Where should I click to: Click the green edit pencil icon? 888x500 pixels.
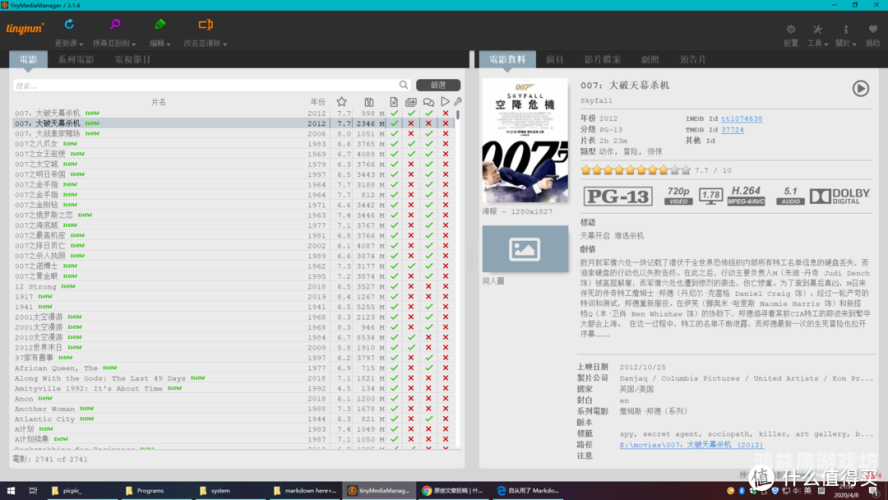click(x=160, y=24)
